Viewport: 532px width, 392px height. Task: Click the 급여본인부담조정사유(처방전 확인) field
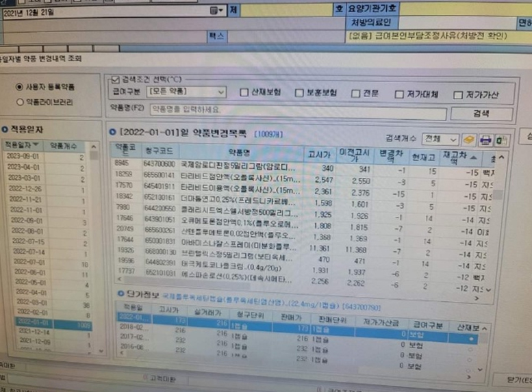click(x=439, y=36)
